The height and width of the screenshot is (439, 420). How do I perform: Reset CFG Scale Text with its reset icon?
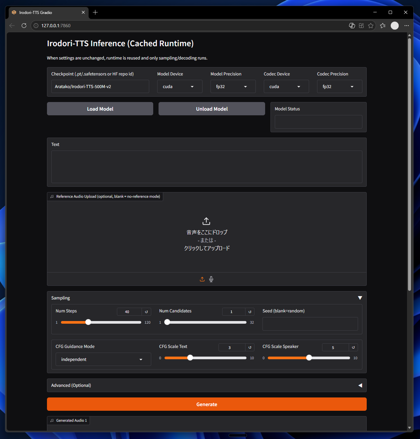pos(250,347)
